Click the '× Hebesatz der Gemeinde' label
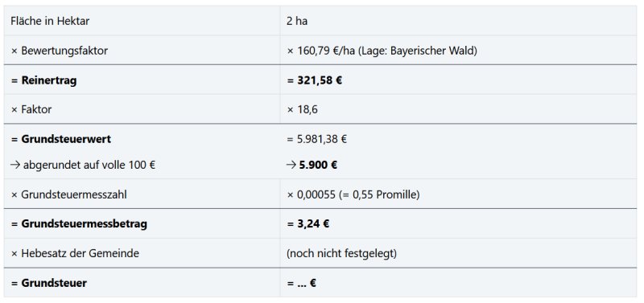Image resolution: width=644 pixels, height=303 pixels. click(x=75, y=253)
